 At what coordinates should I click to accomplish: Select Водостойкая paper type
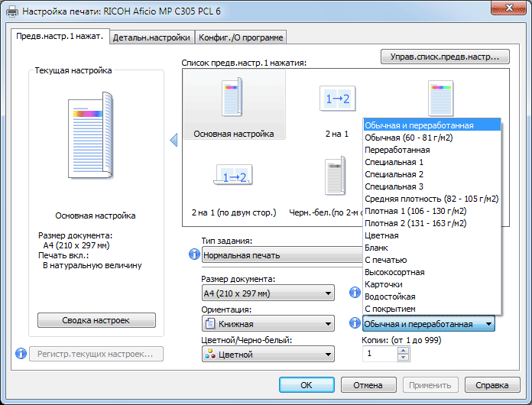point(432,296)
